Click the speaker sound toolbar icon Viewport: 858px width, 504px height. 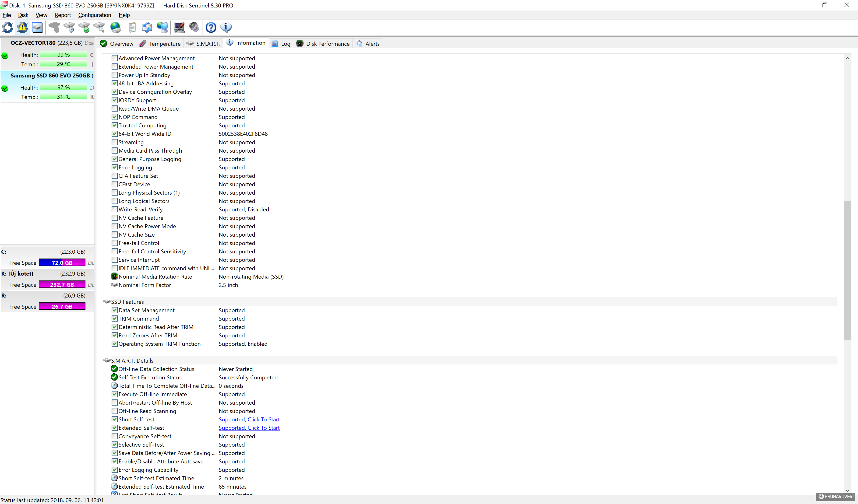pyautogui.click(x=194, y=27)
